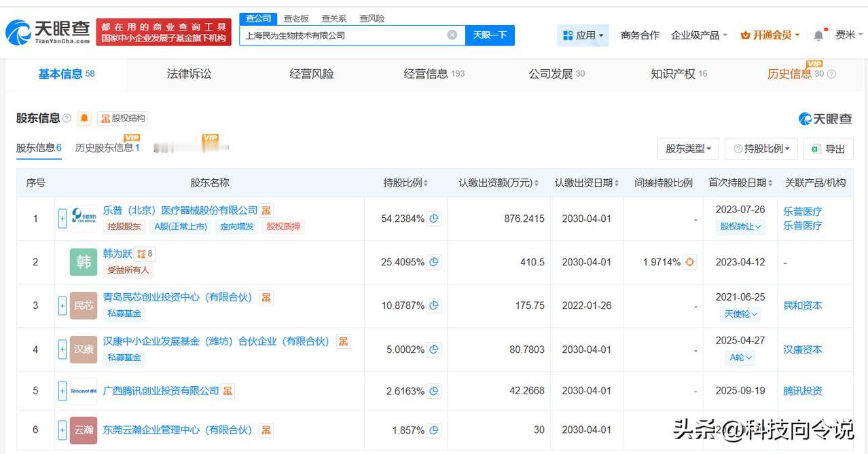Click the 乐普医疗 company logo in row 1
This screenshot has width=868, height=454.
pyautogui.click(x=84, y=219)
